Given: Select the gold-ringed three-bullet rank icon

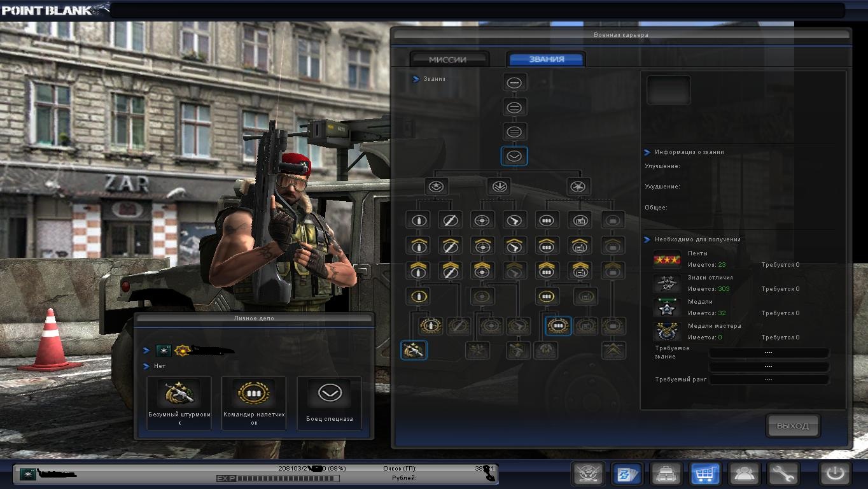Looking at the screenshot, I should [547, 296].
